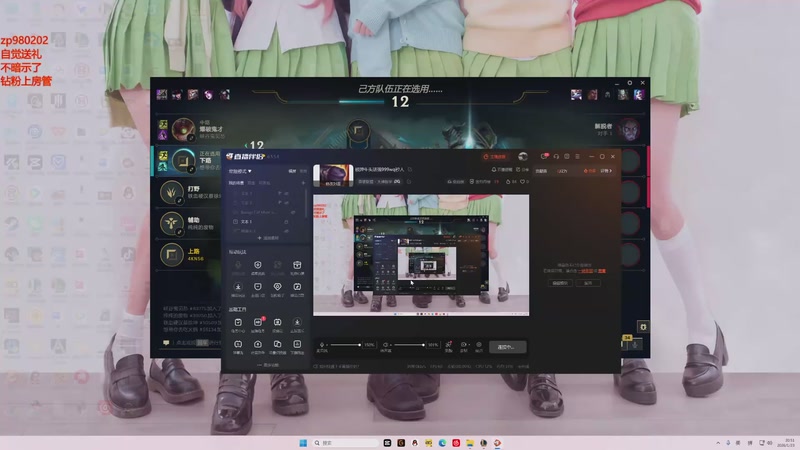
Task: Open the stream cover thumbnail
Action: (x=333, y=175)
